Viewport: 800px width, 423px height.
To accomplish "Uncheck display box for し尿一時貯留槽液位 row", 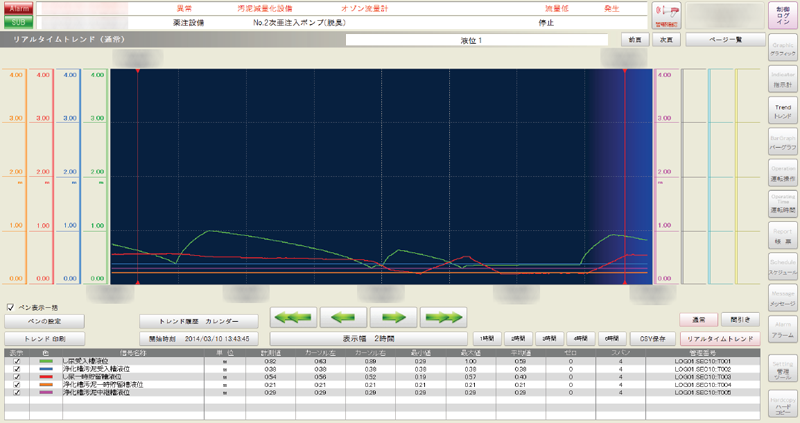I will [17, 377].
